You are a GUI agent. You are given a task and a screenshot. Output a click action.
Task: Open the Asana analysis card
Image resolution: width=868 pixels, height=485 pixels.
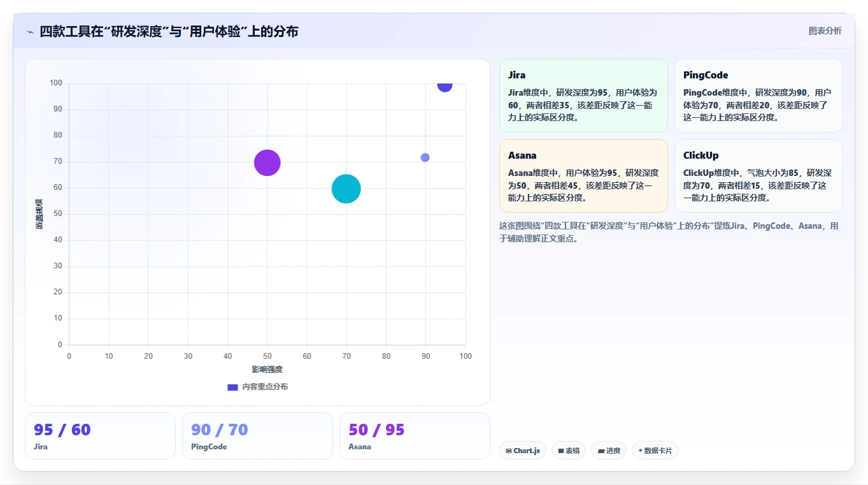(583, 176)
